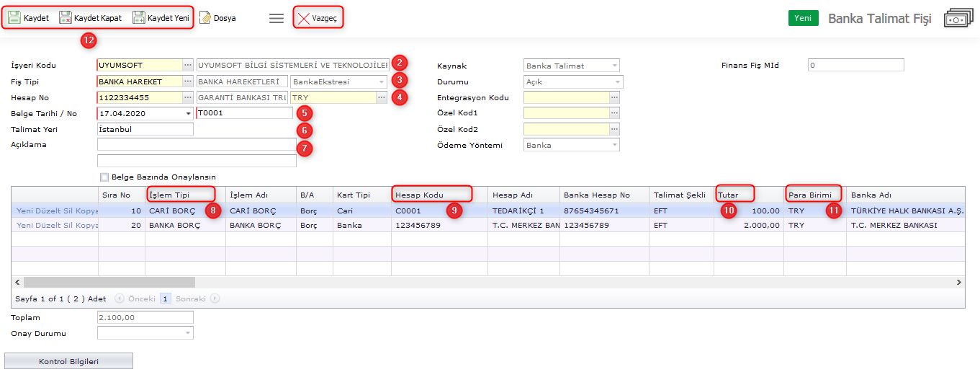Screen dimensions: 980x385
Task: Open İşyeri Kodu lookup ellipsis button
Action: [188, 65]
